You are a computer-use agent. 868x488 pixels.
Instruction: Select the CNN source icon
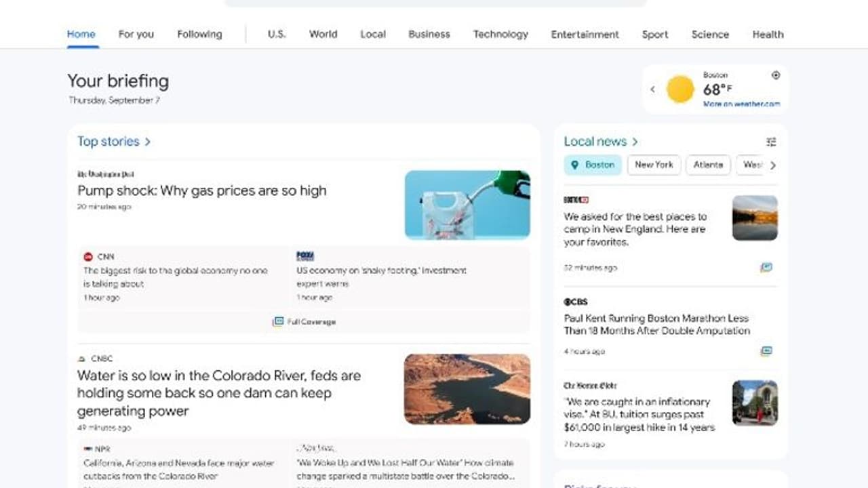(87, 257)
